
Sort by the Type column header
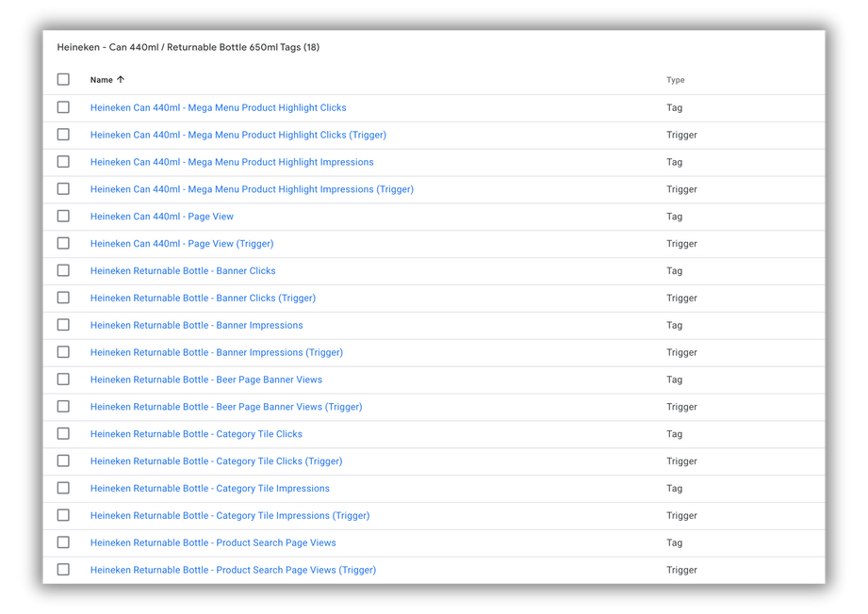coord(676,80)
